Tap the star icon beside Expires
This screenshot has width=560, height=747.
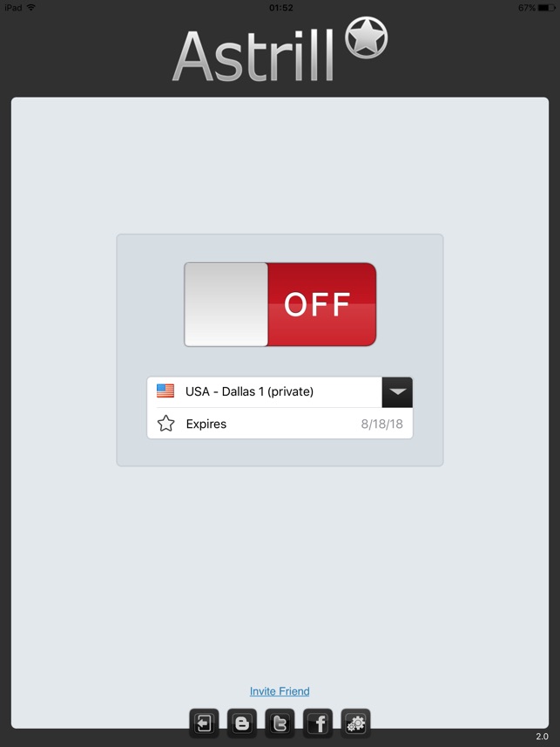point(165,423)
